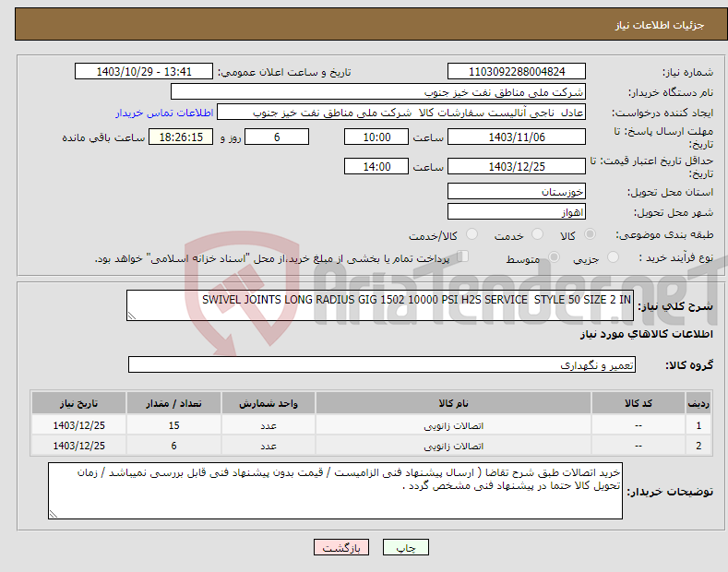Click the announcement date field 1403/10/29 - 13:41
Viewport: 728px width, 572px height.
[143, 72]
